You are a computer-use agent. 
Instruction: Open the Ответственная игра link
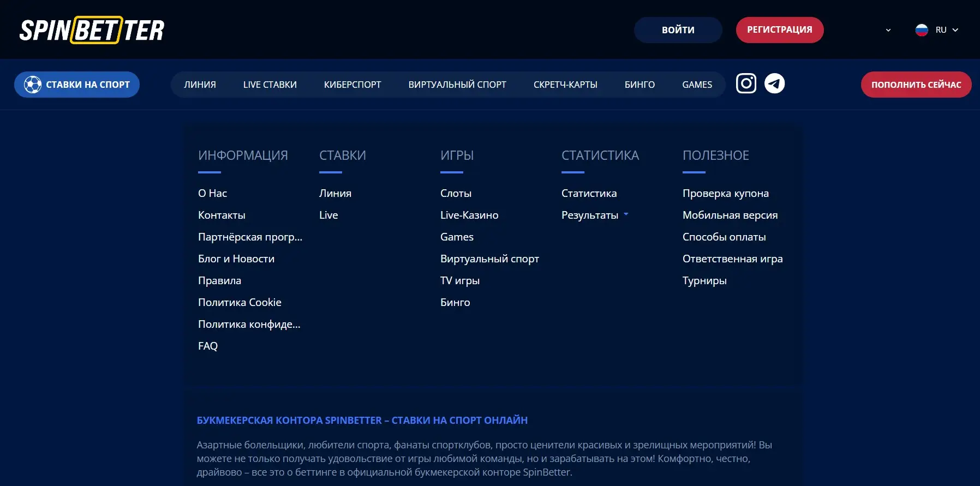733,259
